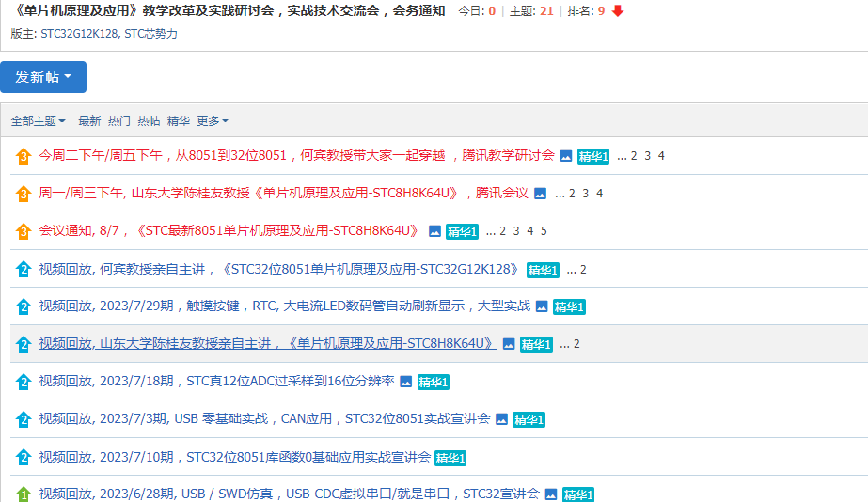Click the sticky icon beside 周一/周三下午 thread

[23, 194]
